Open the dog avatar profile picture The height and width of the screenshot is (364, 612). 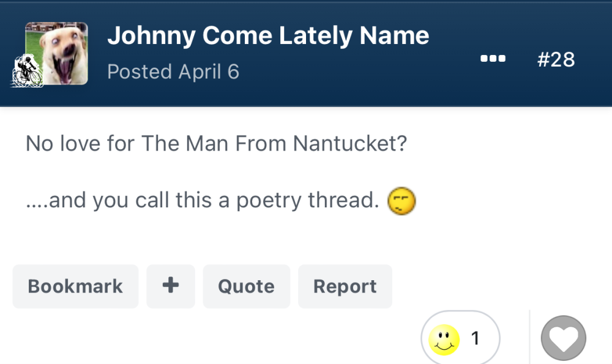(56, 53)
